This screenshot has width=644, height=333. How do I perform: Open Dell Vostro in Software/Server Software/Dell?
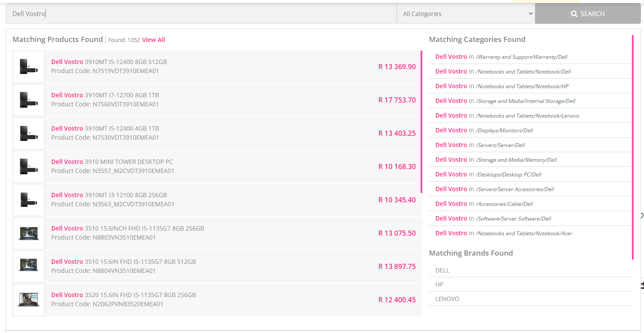click(493, 218)
